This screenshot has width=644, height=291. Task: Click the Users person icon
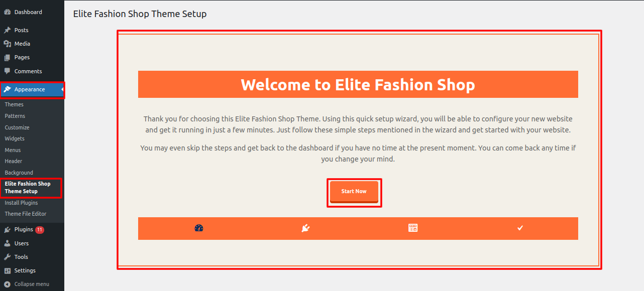click(x=7, y=243)
